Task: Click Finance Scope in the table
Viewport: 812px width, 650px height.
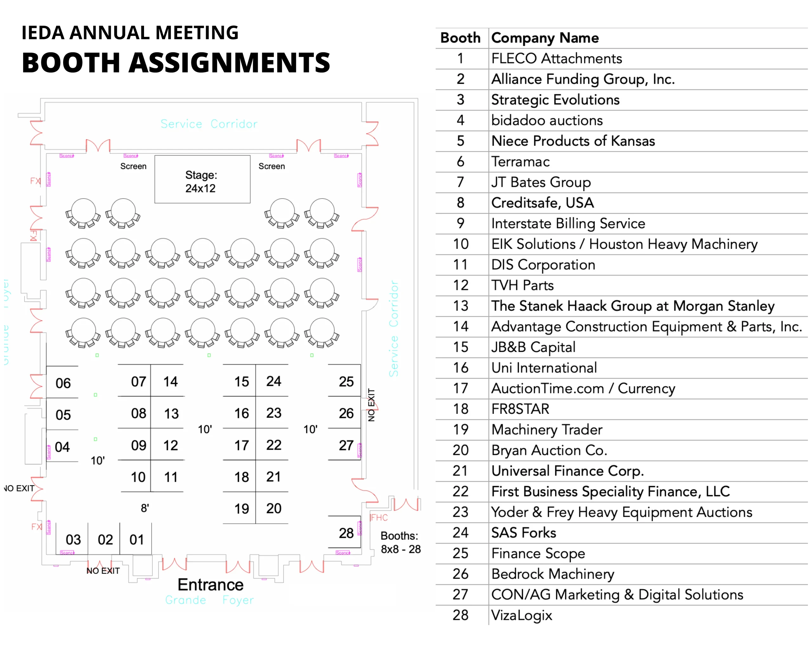Action: [538, 554]
